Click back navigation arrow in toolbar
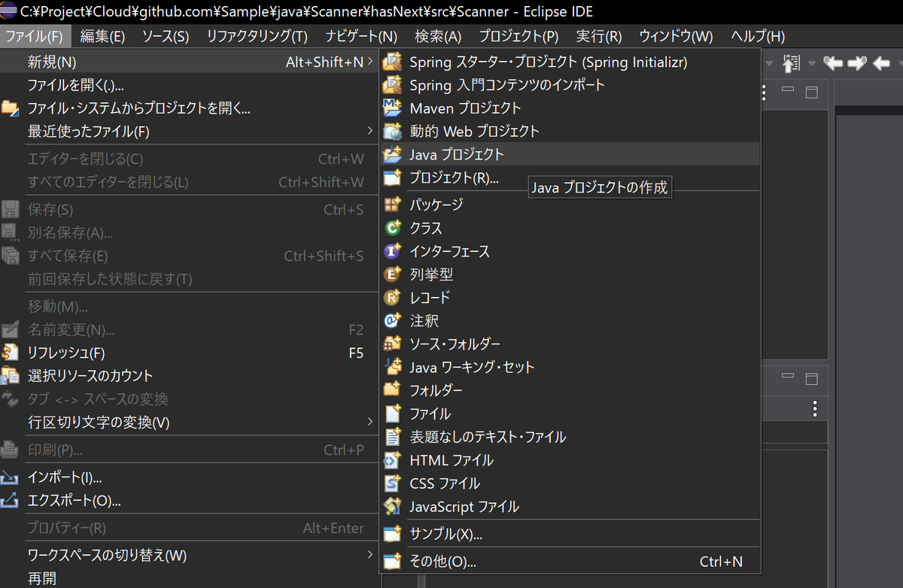Image resolution: width=903 pixels, height=588 pixels. coord(881,63)
